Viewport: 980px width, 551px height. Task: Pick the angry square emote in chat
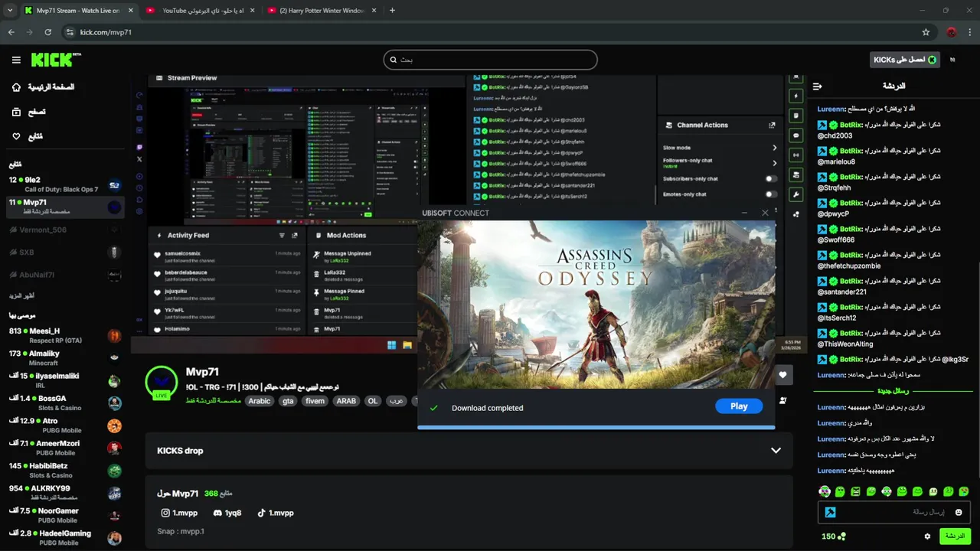point(855,491)
